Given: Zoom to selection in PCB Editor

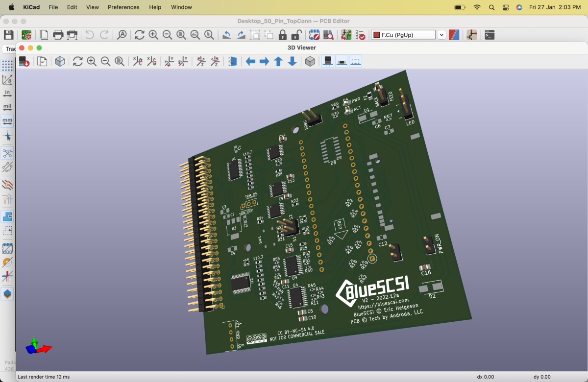Looking at the screenshot, I should coord(209,35).
